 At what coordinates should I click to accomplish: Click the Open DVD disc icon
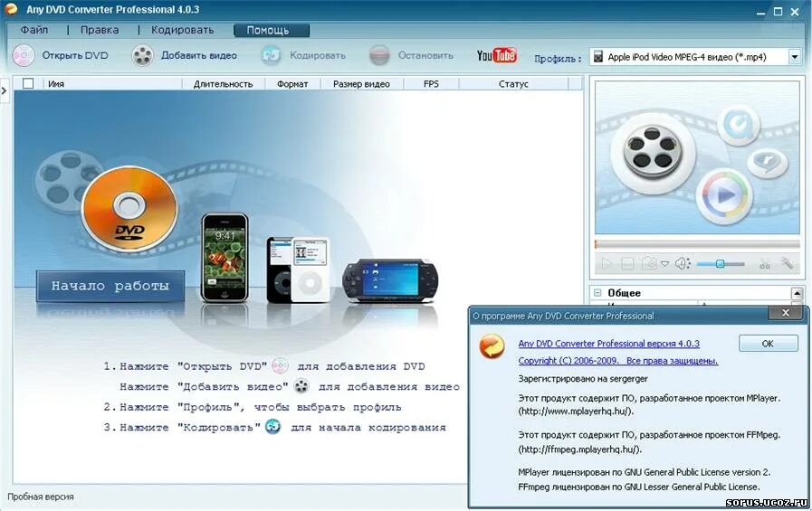point(24,55)
